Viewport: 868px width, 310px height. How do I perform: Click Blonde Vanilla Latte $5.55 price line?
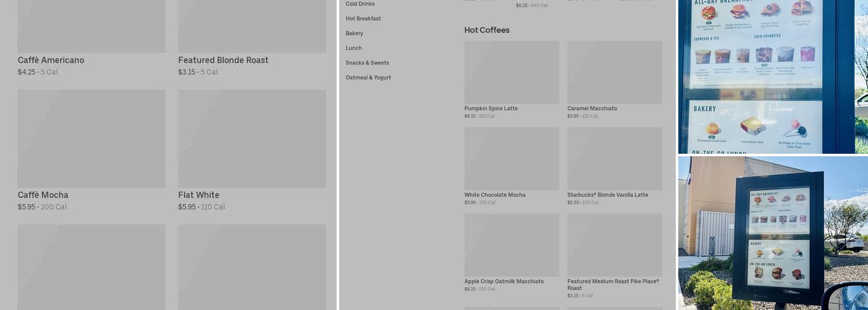coord(583,203)
